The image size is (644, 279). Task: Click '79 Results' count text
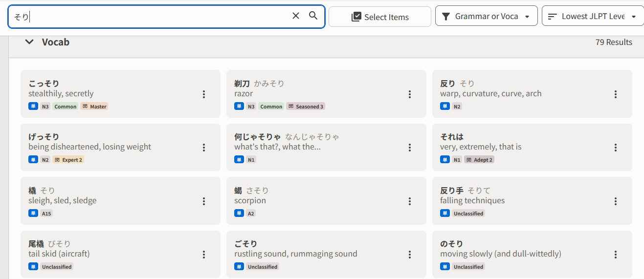point(614,42)
